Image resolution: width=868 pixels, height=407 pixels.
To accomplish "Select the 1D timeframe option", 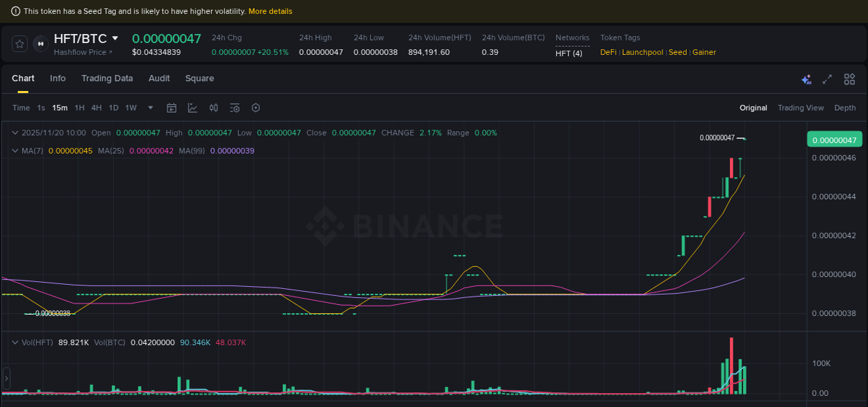I will [113, 108].
